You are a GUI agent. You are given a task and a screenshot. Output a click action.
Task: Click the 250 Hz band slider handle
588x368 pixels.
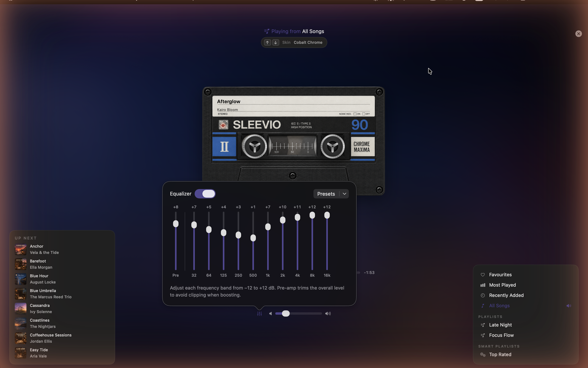click(238, 235)
